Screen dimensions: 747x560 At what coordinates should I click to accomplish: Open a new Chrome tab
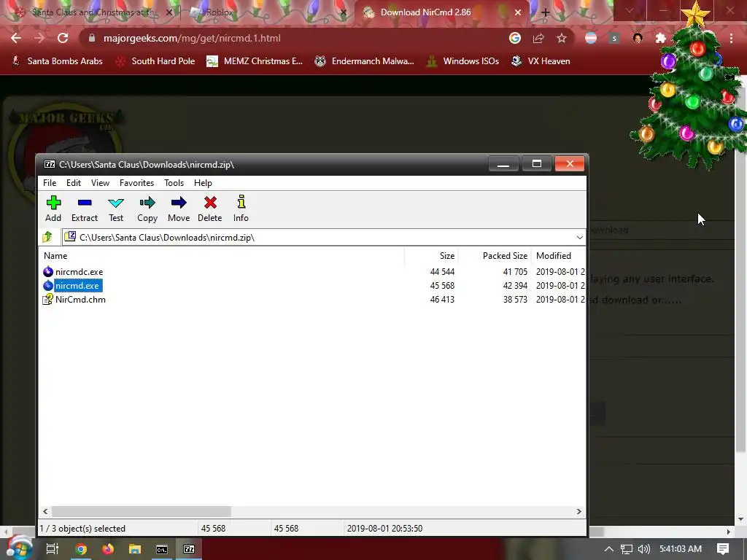(546, 12)
